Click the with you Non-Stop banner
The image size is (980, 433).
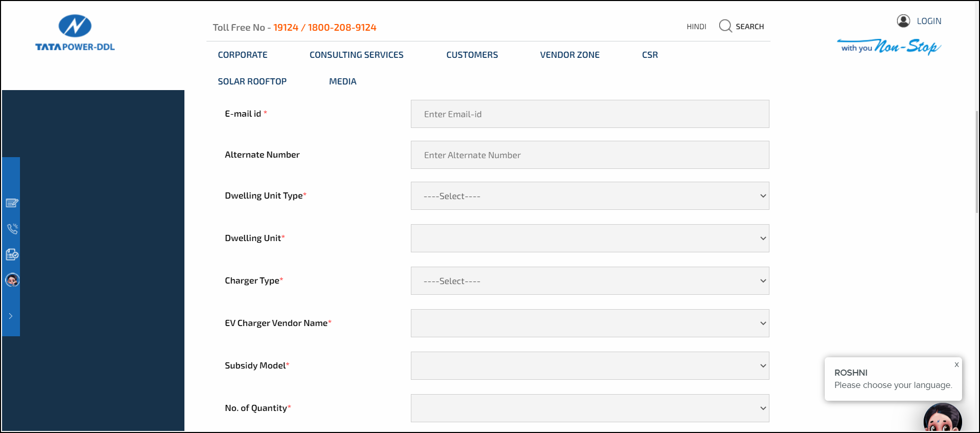[889, 47]
